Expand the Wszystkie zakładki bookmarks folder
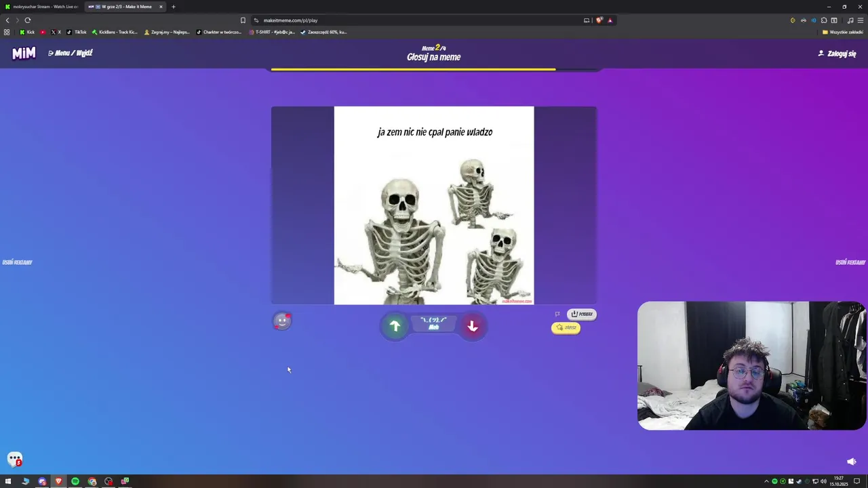The width and height of the screenshot is (868, 488). 843,32
